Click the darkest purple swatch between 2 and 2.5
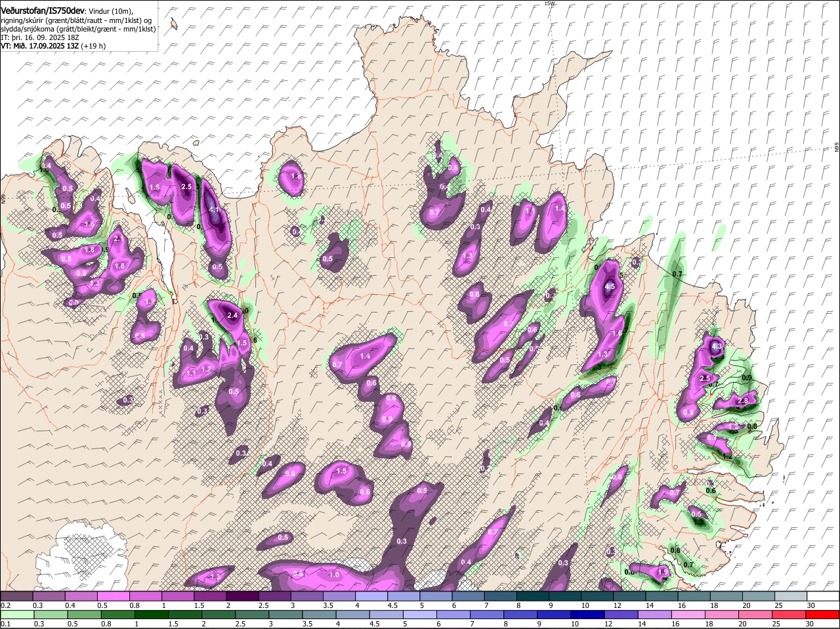The width and height of the screenshot is (840, 629). click(x=243, y=596)
